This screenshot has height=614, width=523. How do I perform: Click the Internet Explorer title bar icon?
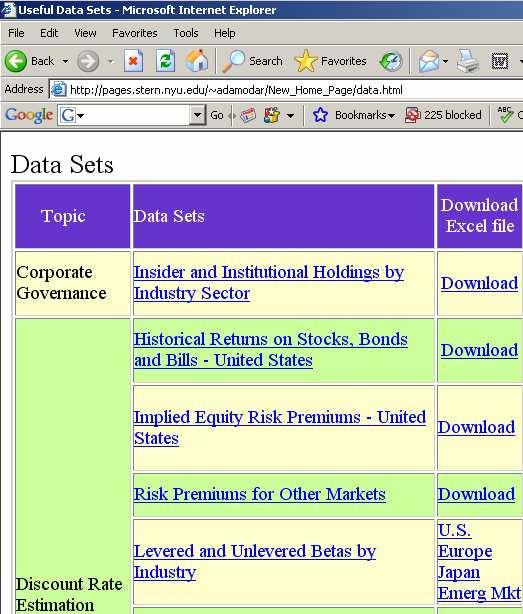click(x=8, y=9)
